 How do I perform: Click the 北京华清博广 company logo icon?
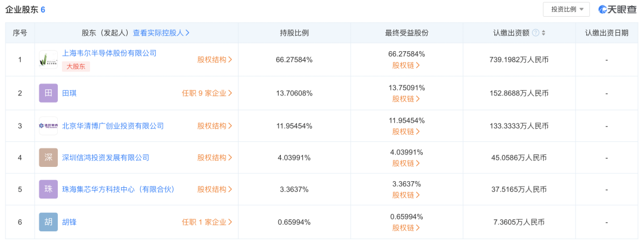(x=48, y=126)
